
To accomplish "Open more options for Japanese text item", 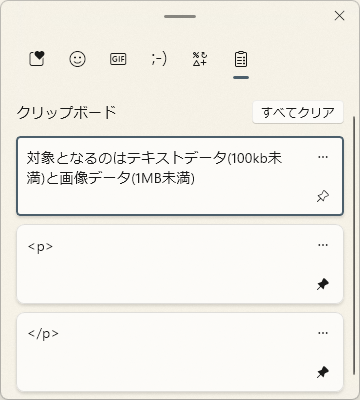I will 323,157.
